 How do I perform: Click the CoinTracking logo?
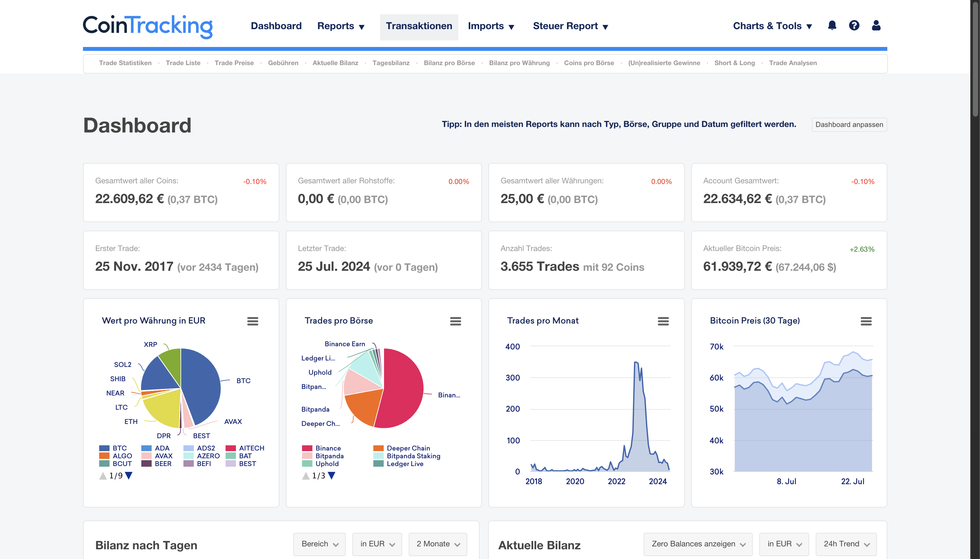pos(147,27)
